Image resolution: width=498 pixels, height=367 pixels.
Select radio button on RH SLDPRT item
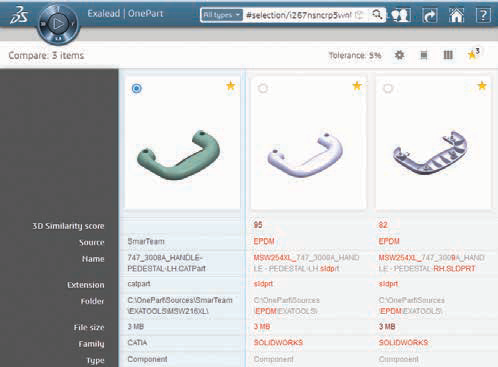(x=388, y=88)
